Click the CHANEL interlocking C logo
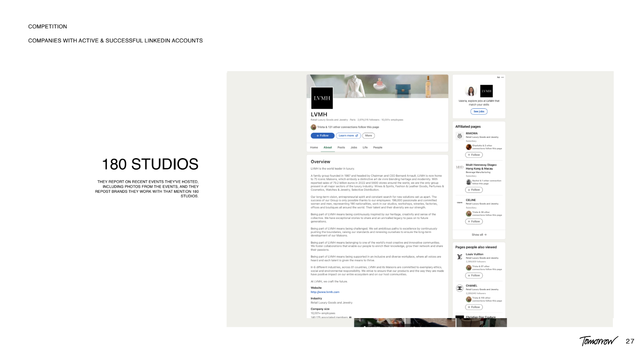The height and width of the screenshot is (359, 644). [x=460, y=288]
